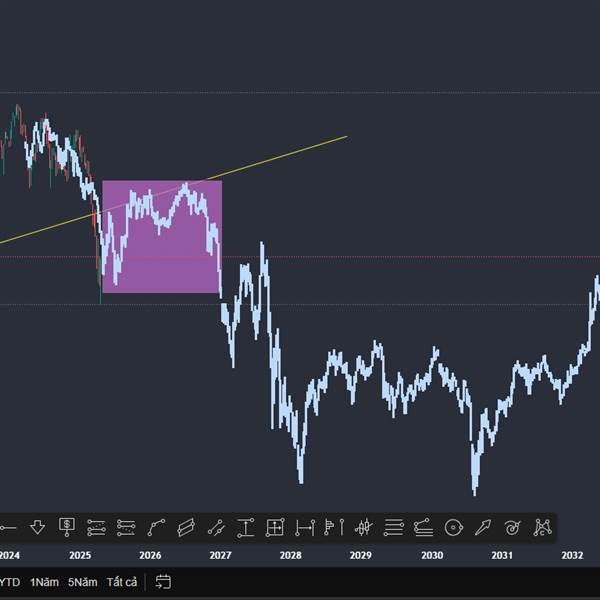Set chart range to 5Năm
Screen dimensions: 600x600
(82, 582)
